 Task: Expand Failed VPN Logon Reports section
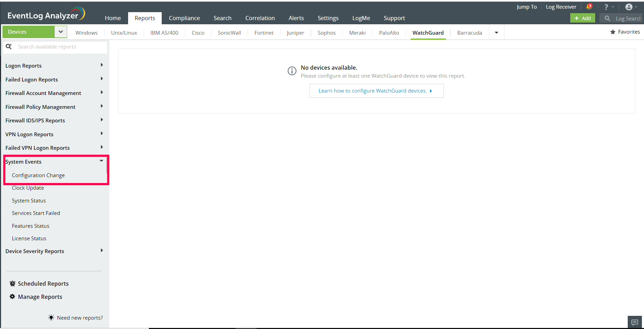[102, 147]
